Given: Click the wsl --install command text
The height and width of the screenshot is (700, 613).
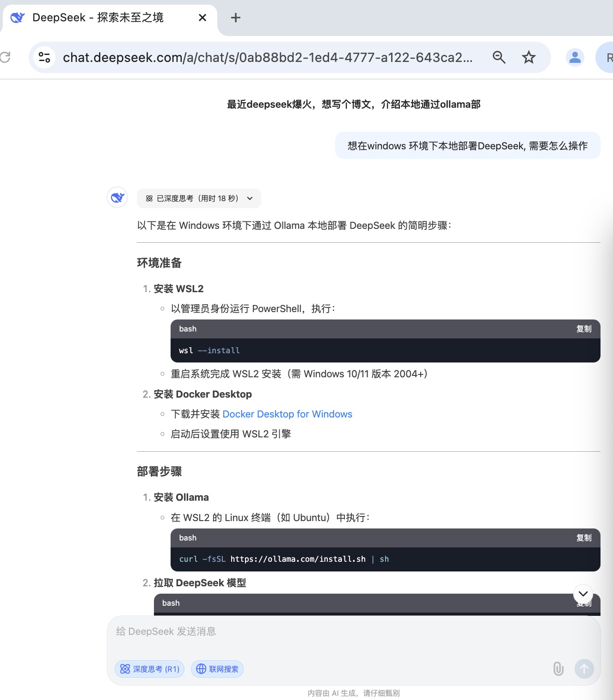Looking at the screenshot, I should coord(209,350).
